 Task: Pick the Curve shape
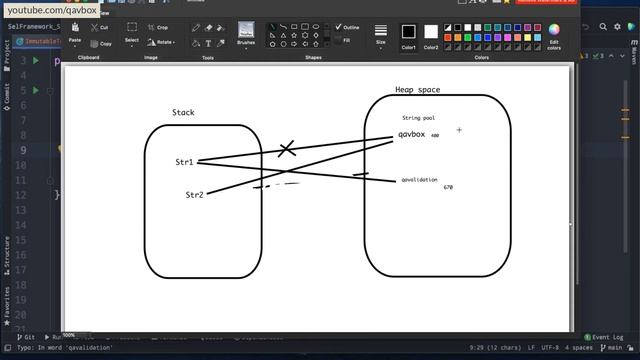[x=283, y=27]
